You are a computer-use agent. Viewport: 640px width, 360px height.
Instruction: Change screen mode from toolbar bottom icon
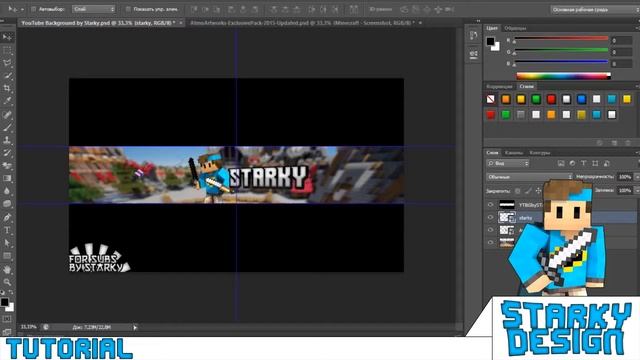[x=7, y=331]
